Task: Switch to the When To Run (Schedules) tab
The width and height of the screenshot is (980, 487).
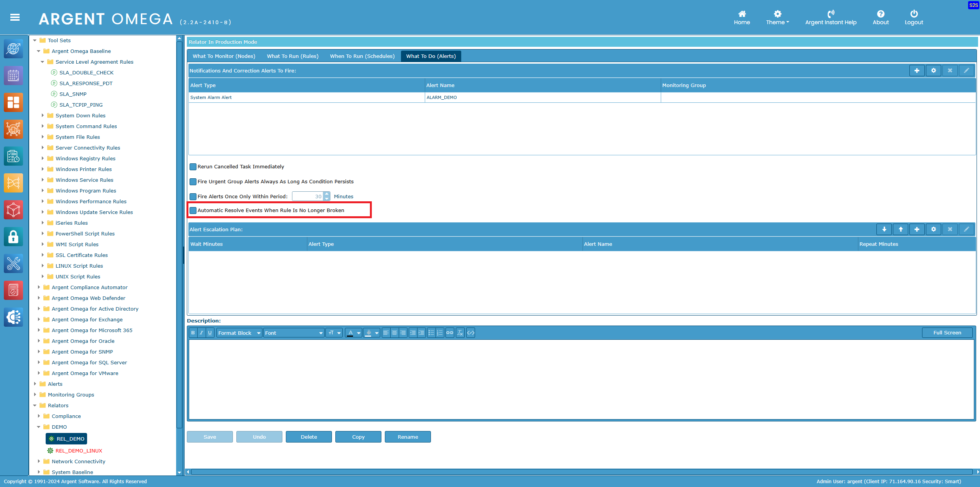Action: [362, 56]
